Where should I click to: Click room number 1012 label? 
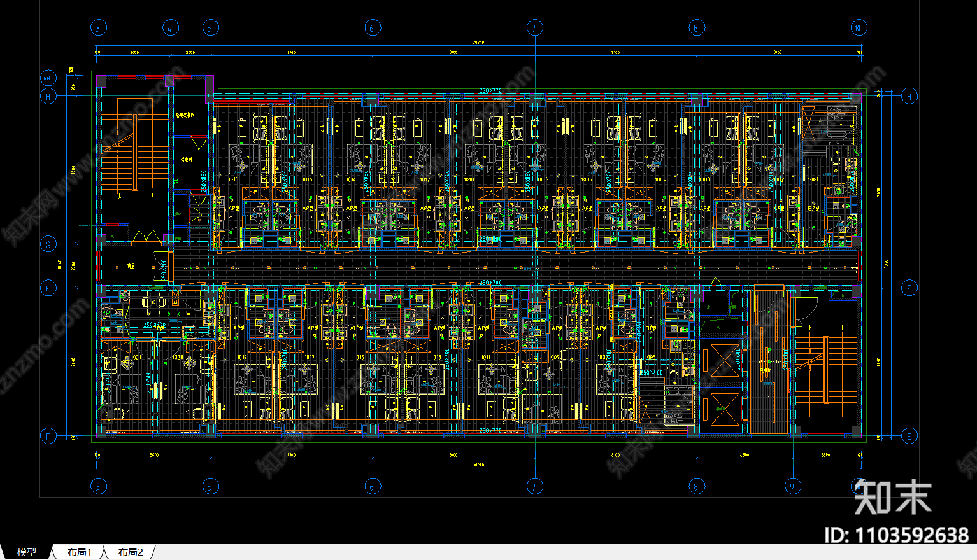425,180
